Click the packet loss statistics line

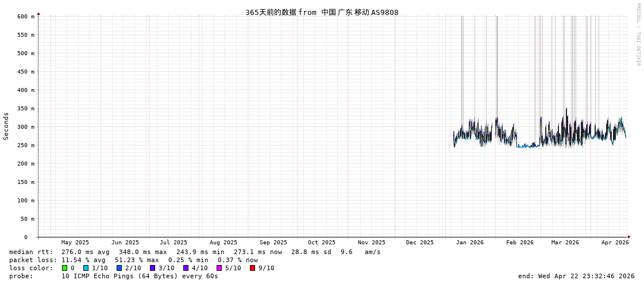133,260
